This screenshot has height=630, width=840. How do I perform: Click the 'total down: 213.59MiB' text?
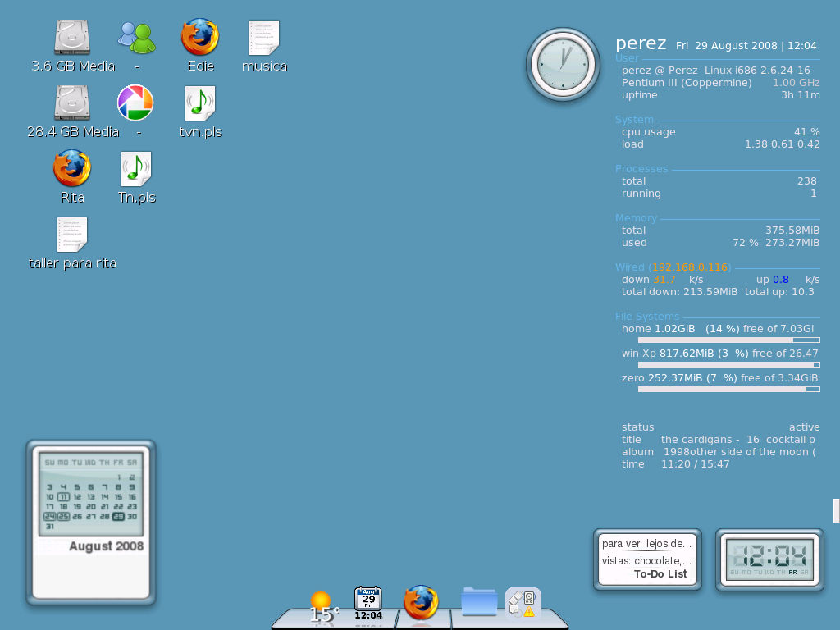[x=679, y=292]
